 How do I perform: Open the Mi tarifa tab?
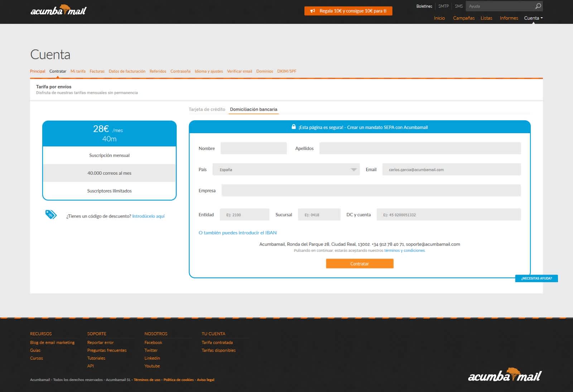(78, 71)
